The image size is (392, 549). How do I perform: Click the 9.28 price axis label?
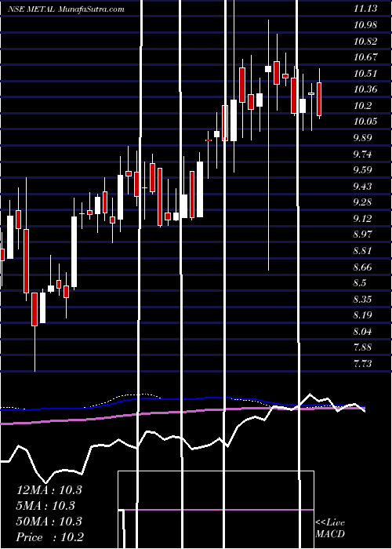click(363, 202)
